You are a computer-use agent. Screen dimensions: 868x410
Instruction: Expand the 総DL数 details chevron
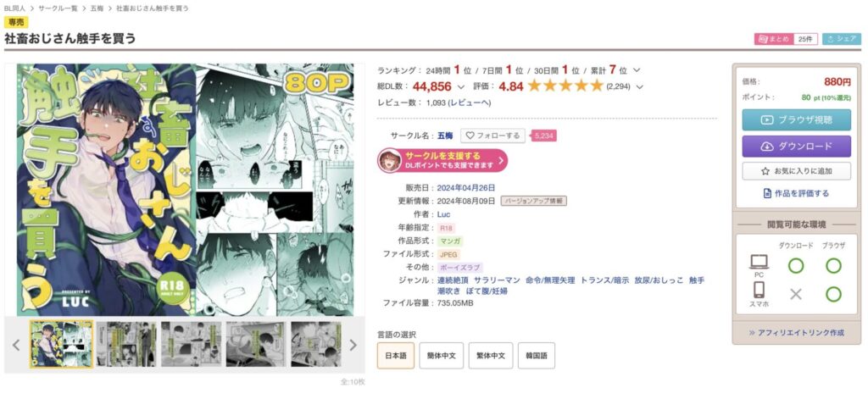[x=460, y=87]
